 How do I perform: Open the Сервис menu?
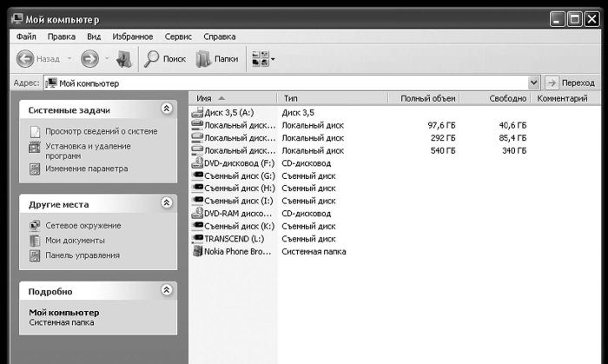tap(178, 36)
